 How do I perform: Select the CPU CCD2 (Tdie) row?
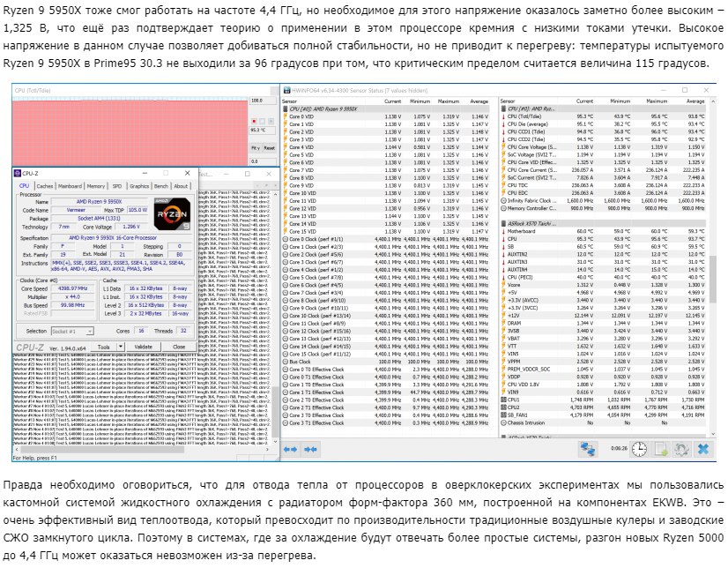click(603, 139)
